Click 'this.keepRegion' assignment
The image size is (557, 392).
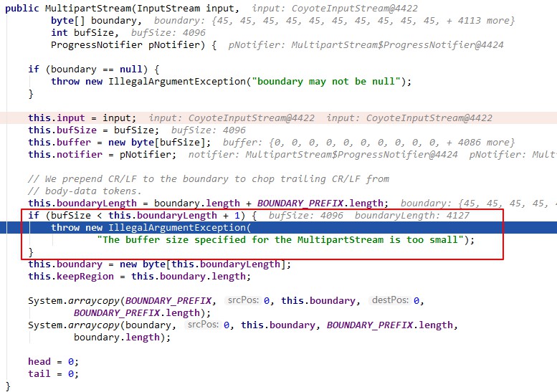click(71, 276)
